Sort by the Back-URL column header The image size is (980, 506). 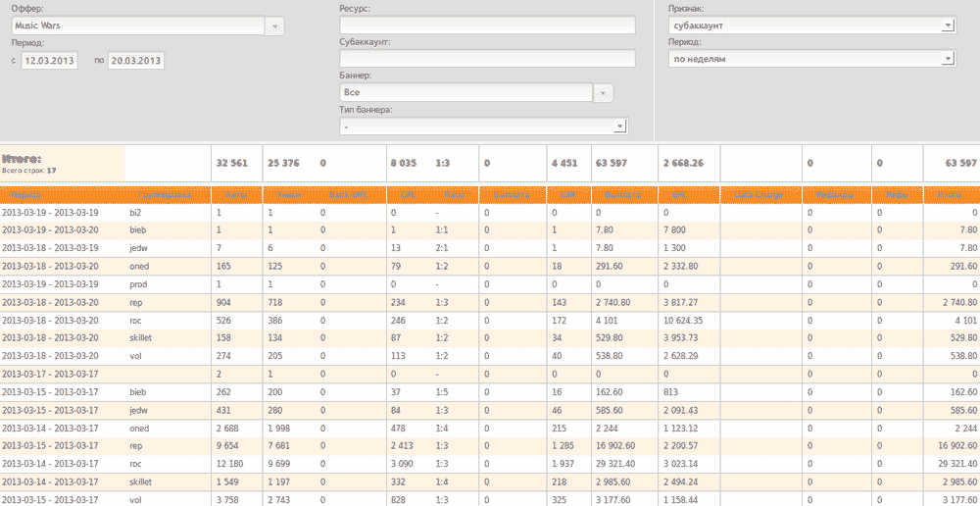click(348, 195)
